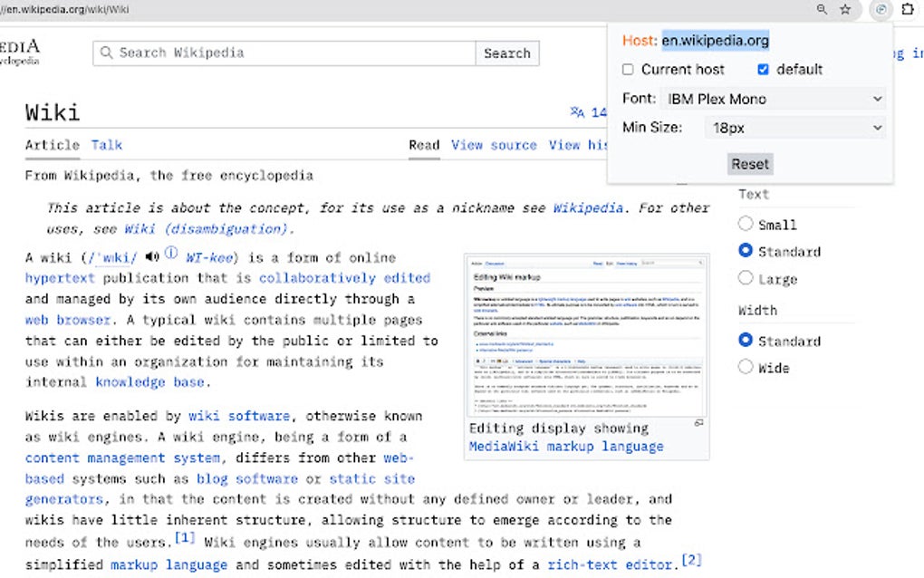Switch to the Talk tab

106,145
